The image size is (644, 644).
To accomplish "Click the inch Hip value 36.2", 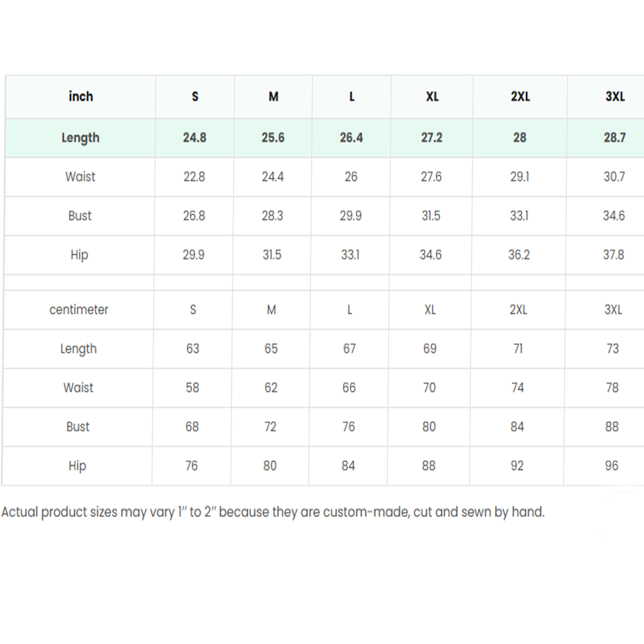I will tap(519, 255).
